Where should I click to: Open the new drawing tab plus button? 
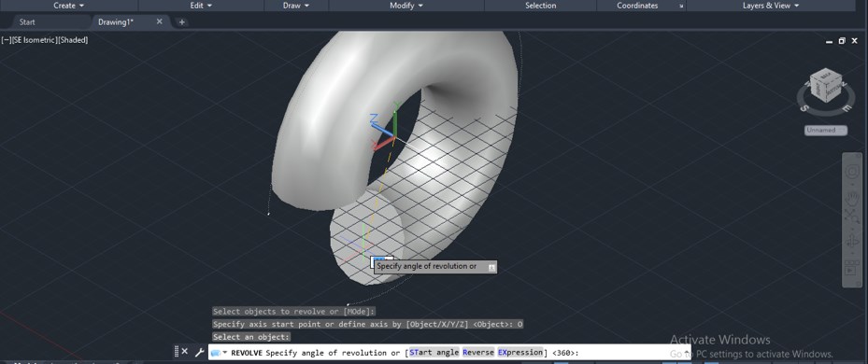pos(181,22)
